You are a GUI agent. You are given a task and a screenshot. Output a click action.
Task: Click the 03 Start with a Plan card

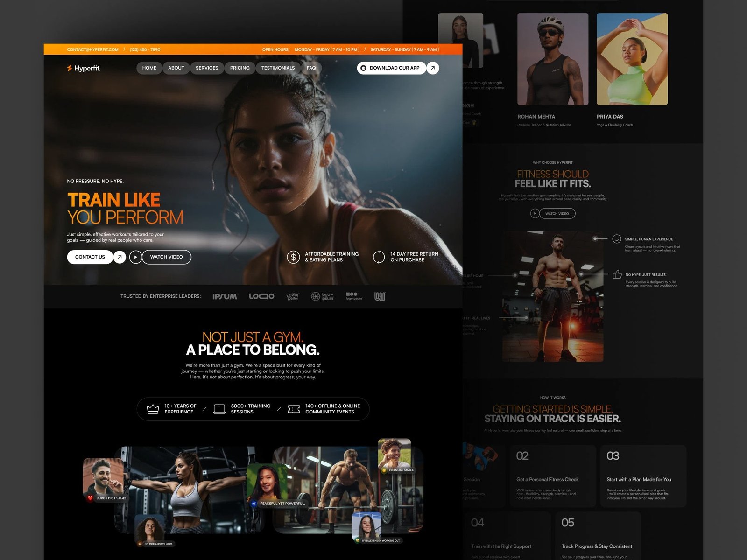[x=643, y=476]
